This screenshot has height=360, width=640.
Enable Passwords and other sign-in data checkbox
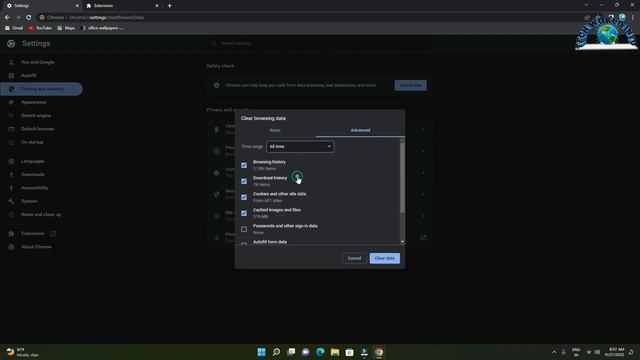click(x=244, y=229)
